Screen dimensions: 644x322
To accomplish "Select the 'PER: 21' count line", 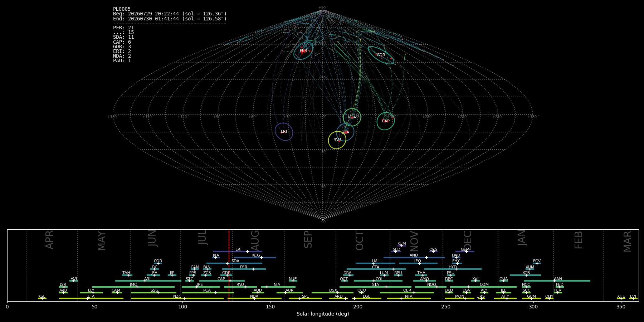I will [123, 28].
